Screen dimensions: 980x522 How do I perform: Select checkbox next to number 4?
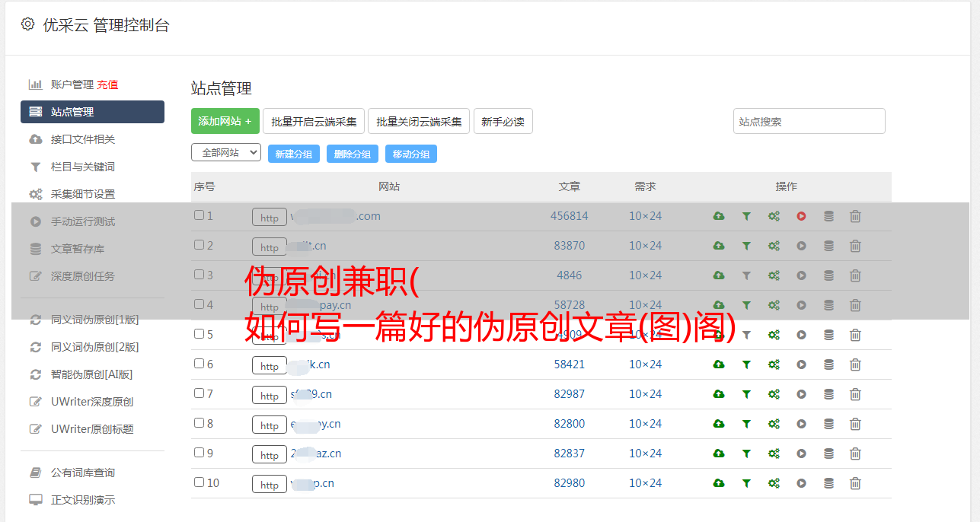coord(199,304)
